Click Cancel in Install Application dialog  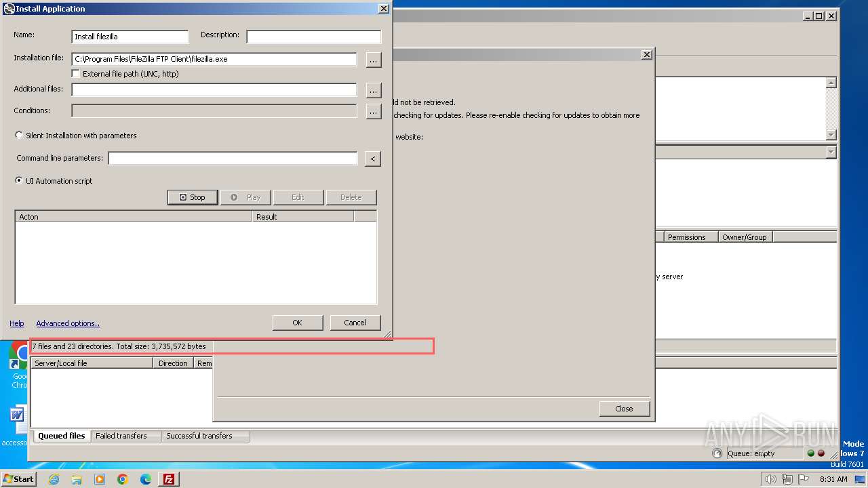coord(355,323)
